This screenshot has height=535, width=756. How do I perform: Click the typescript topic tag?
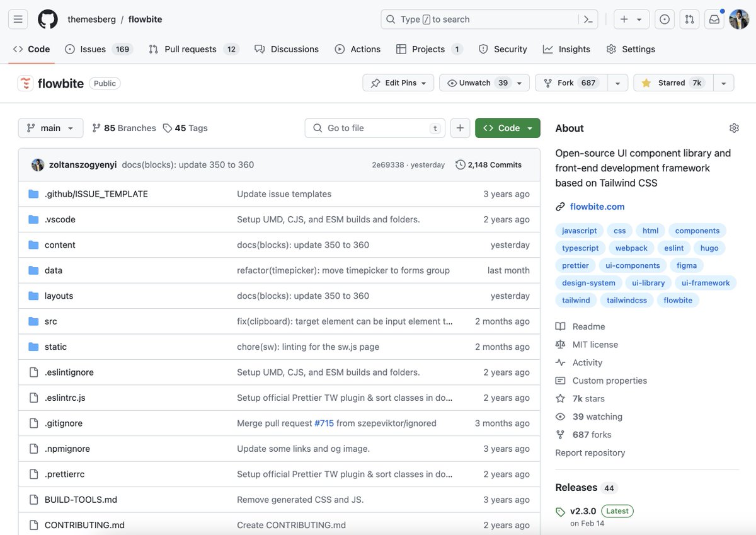tap(580, 248)
